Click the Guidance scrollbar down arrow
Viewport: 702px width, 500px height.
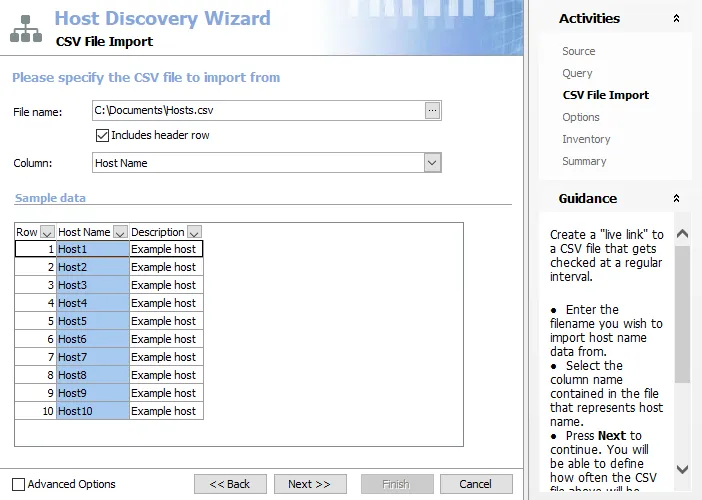tap(682, 469)
